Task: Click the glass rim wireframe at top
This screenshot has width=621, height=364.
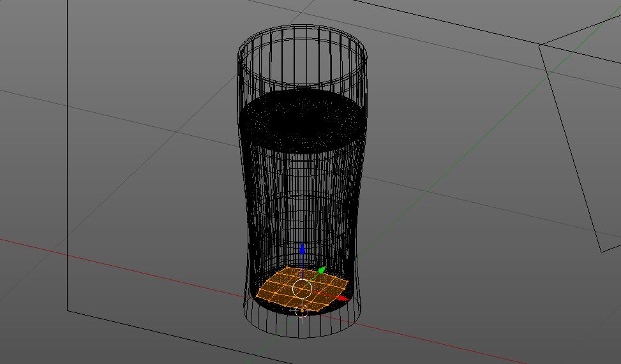Action: (302, 55)
